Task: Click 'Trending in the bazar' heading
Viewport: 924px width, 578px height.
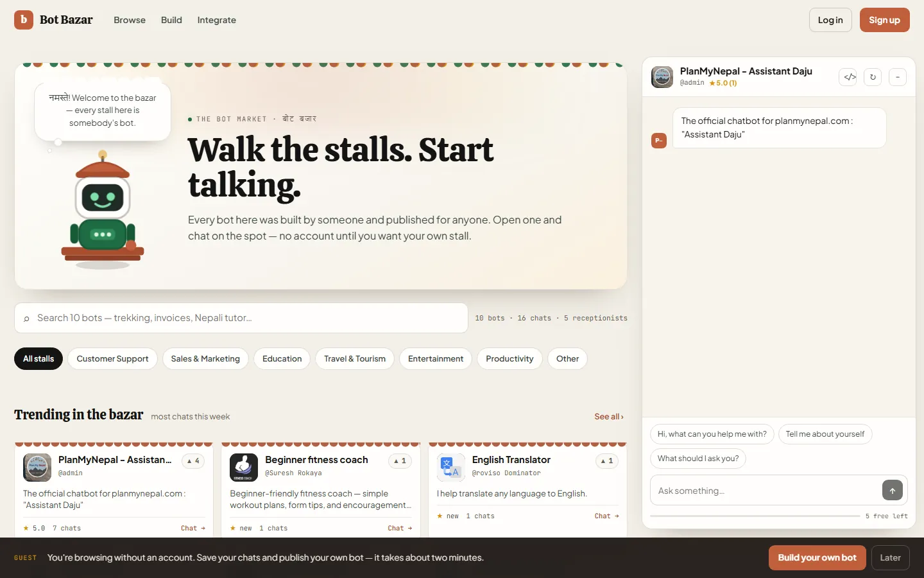Action: [x=78, y=414]
